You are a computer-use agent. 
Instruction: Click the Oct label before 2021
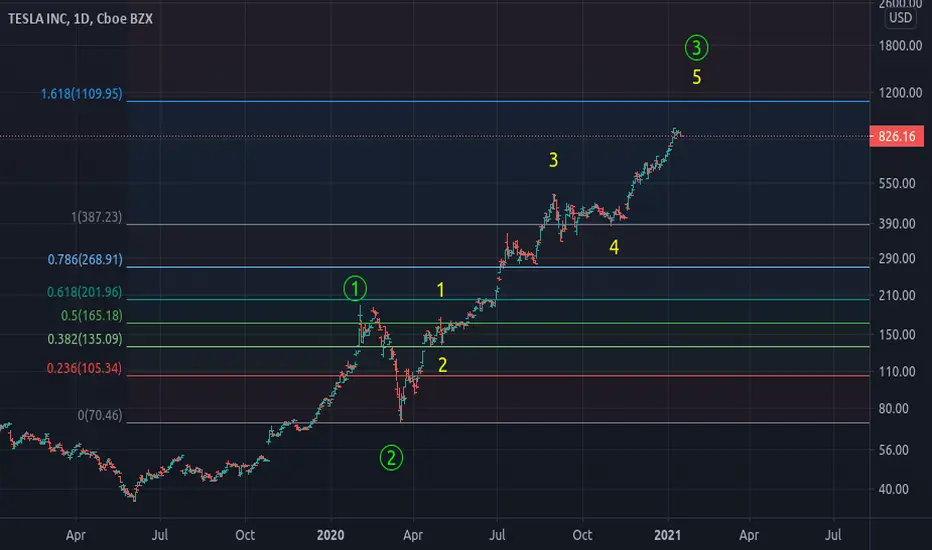582,535
